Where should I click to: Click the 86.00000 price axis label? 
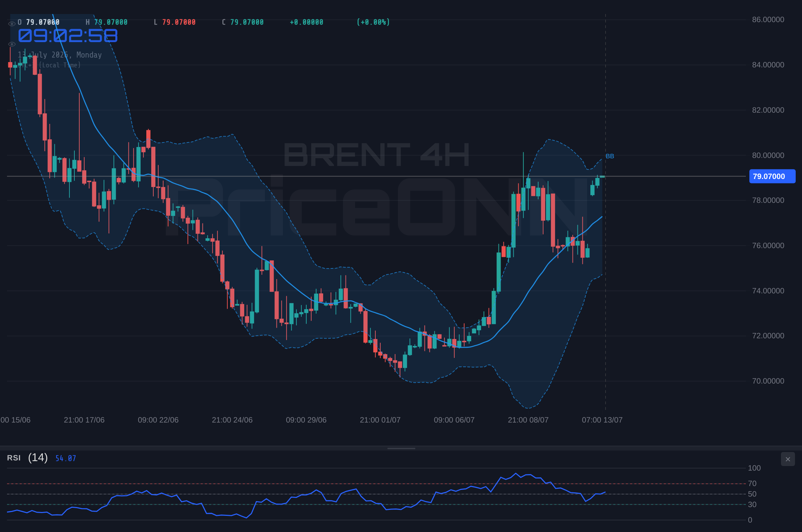(768, 20)
